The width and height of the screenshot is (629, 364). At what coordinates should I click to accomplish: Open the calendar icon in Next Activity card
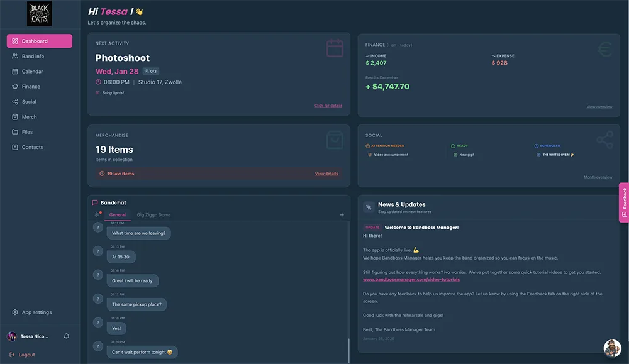pyautogui.click(x=335, y=48)
